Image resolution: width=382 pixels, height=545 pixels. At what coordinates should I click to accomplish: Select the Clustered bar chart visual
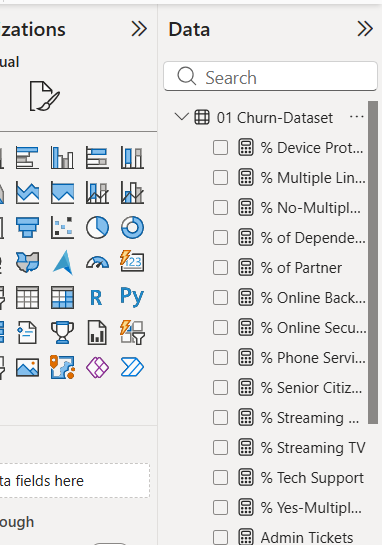point(27,157)
